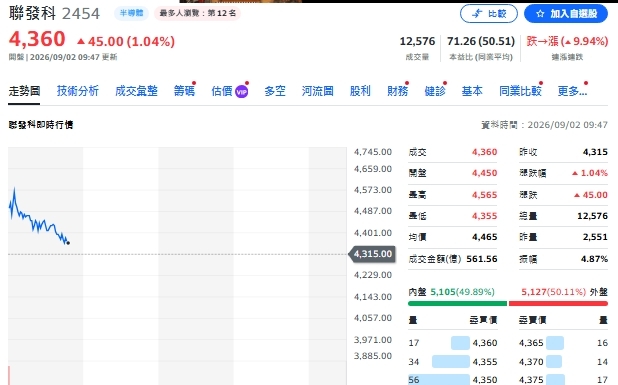
Task: Click the bid price 4,360 row
Action: [452, 343]
